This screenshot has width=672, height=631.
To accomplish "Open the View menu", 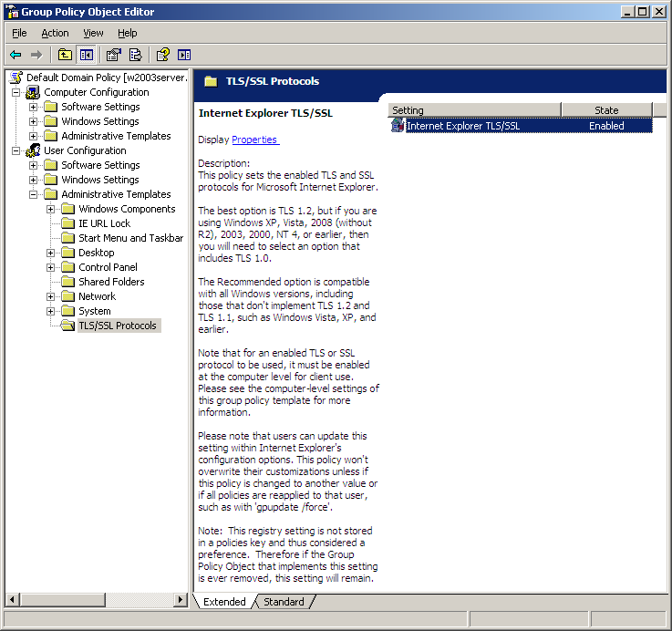I will click(93, 33).
